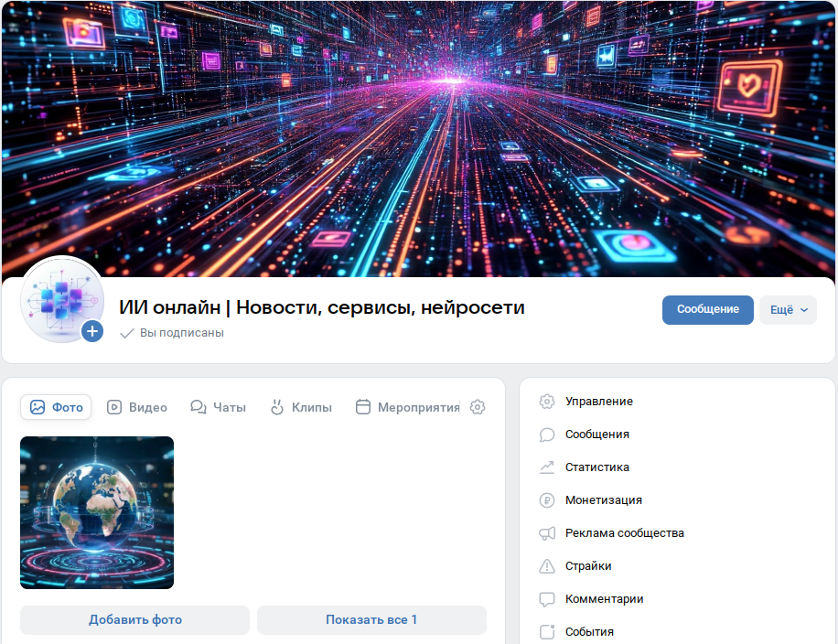Viewport: 838px width, 644px height.
Task: Open the Комментарии comment icon
Action: pos(547,598)
